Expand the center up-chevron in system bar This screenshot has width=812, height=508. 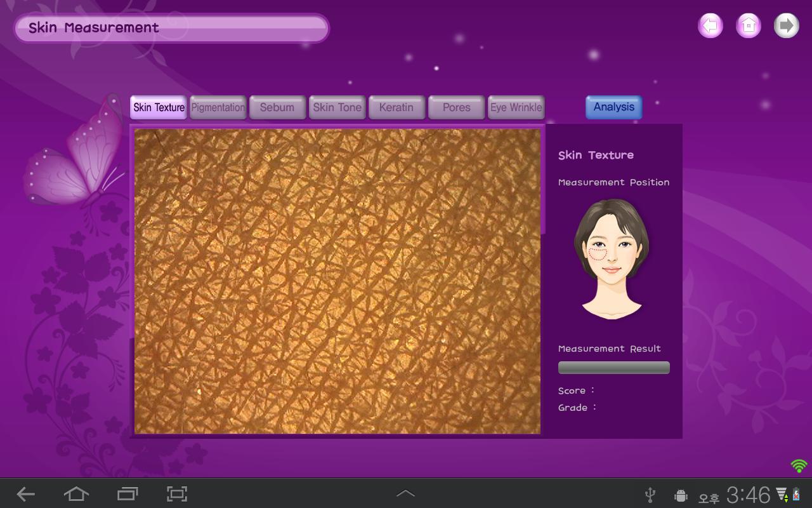[x=405, y=493]
